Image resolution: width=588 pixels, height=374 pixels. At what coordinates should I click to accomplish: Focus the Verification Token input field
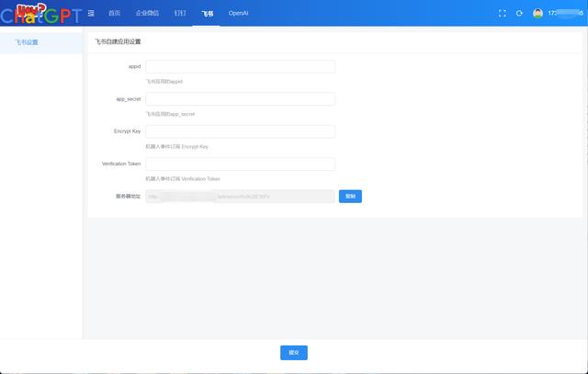coord(240,164)
